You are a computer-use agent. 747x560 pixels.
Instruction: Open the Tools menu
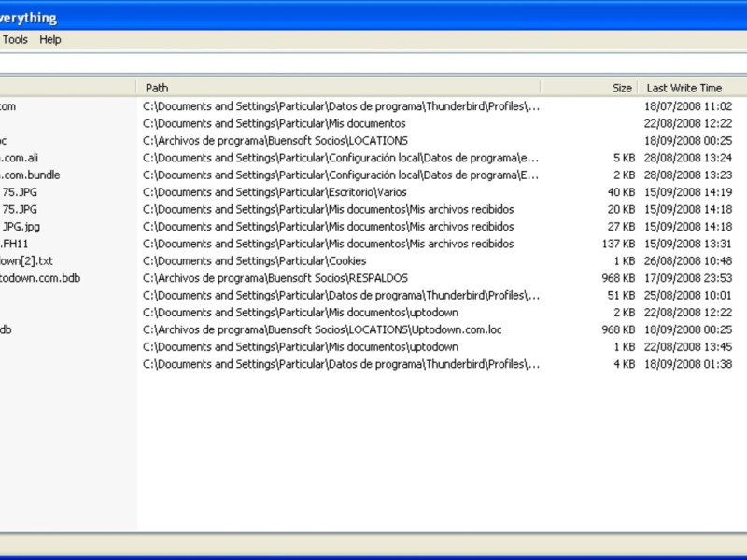coord(15,39)
